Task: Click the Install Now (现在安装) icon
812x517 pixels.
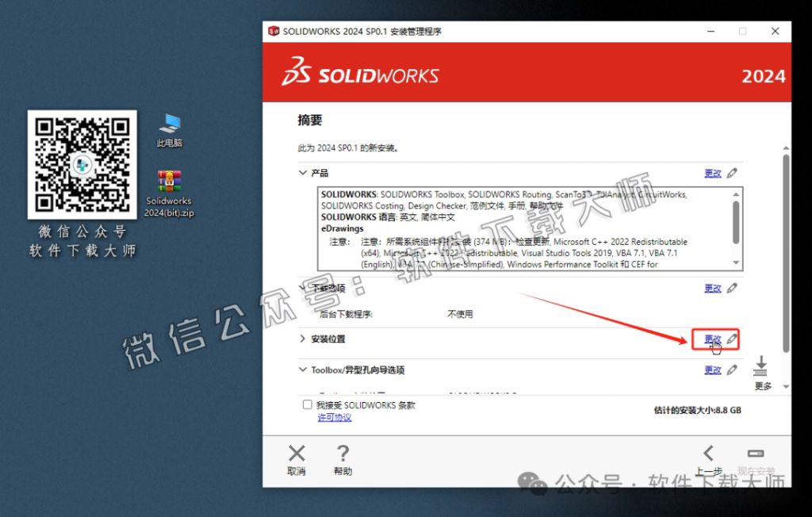Action: click(755, 454)
